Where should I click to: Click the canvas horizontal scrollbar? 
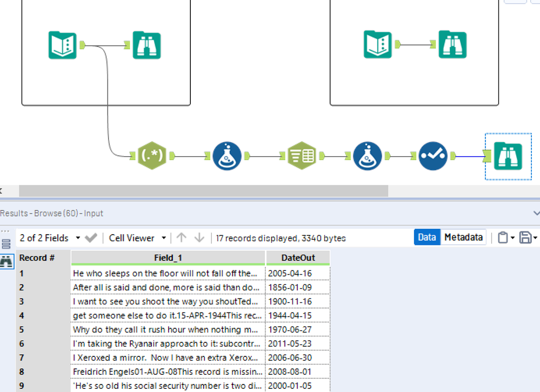[x=203, y=191]
